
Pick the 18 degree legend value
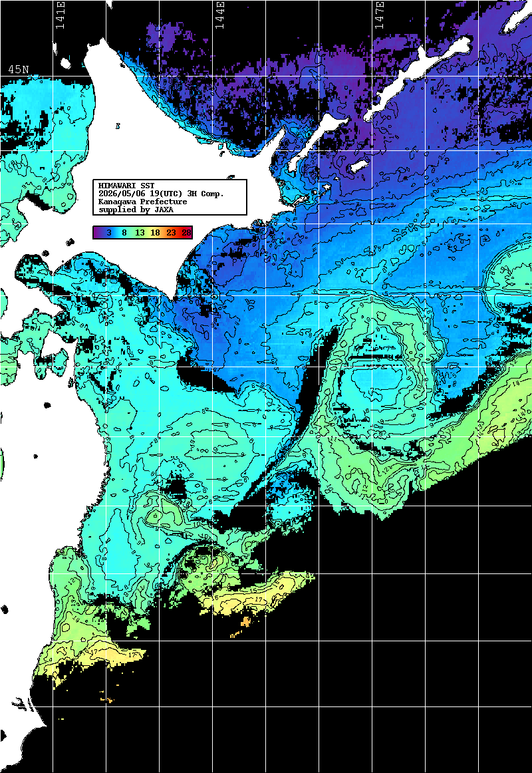click(x=155, y=233)
